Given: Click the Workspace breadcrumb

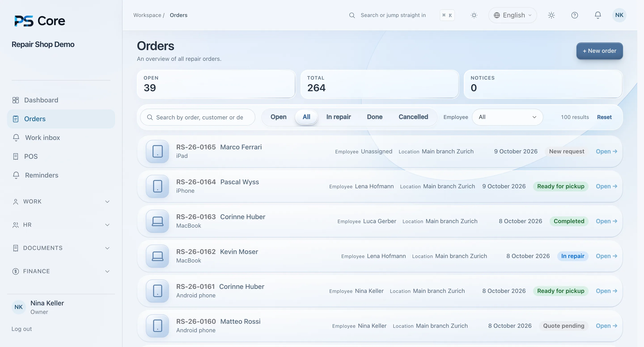Looking at the screenshot, I should (147, 15).
